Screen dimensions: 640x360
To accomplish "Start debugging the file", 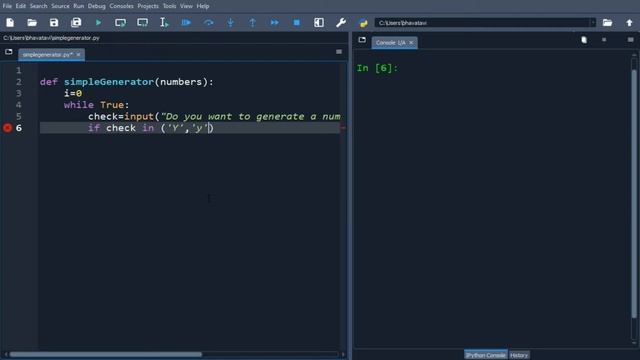I will click(186, 22).
